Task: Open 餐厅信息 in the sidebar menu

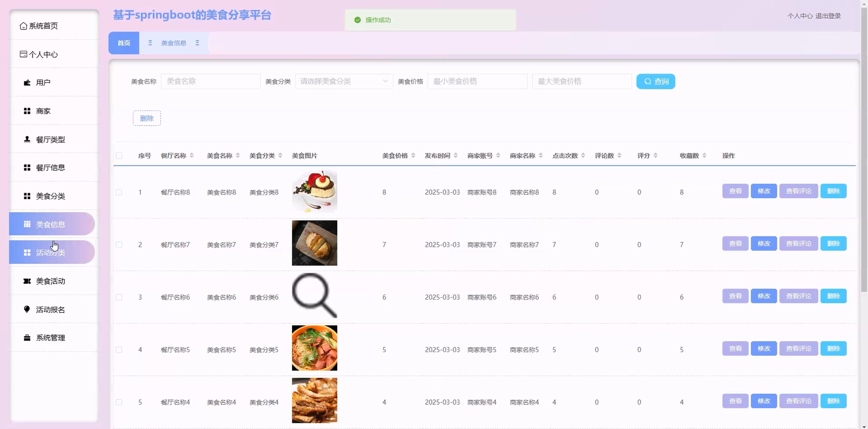Action: click(x=51, y=168)
